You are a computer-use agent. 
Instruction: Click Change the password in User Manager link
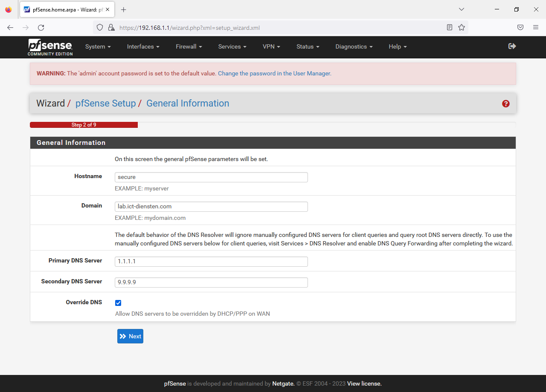[x=275, y=73]
